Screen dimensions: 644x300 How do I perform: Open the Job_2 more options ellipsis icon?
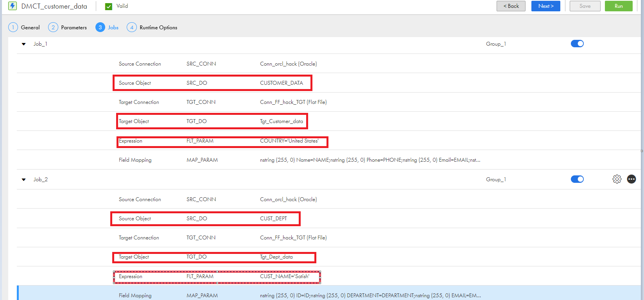(x=631, y=179)
